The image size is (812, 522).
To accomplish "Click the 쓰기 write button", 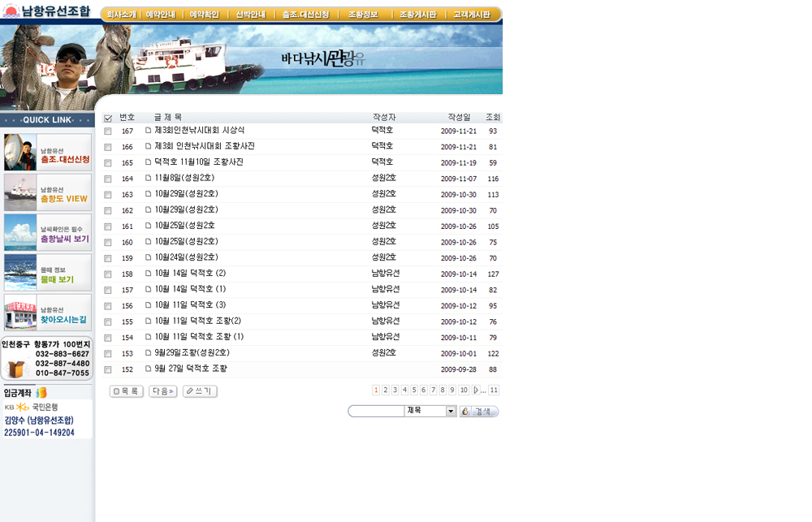I will click(200, 391).
